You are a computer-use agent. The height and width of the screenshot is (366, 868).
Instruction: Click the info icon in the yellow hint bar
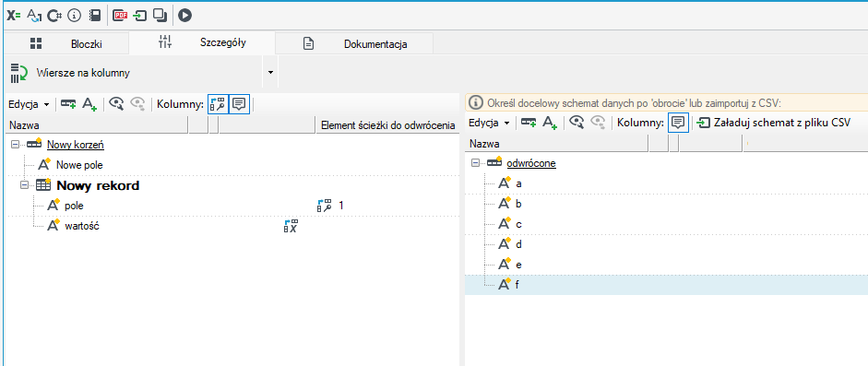click(476, 102)
